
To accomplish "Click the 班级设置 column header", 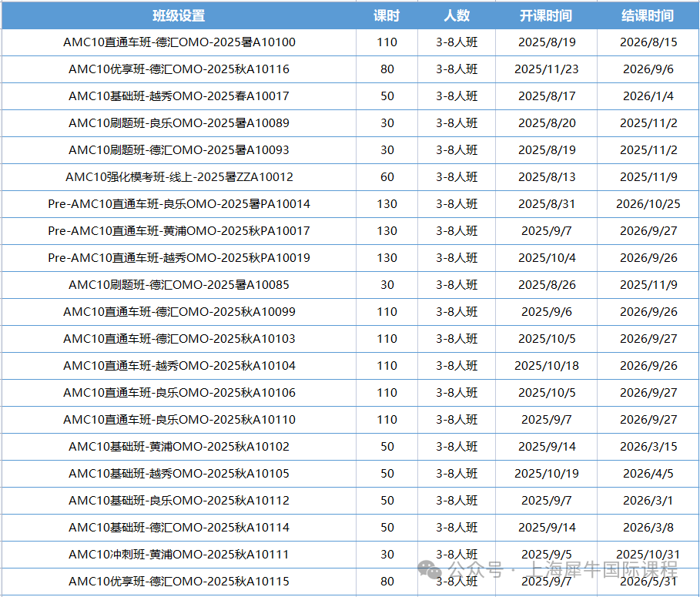I will [179, 15].
